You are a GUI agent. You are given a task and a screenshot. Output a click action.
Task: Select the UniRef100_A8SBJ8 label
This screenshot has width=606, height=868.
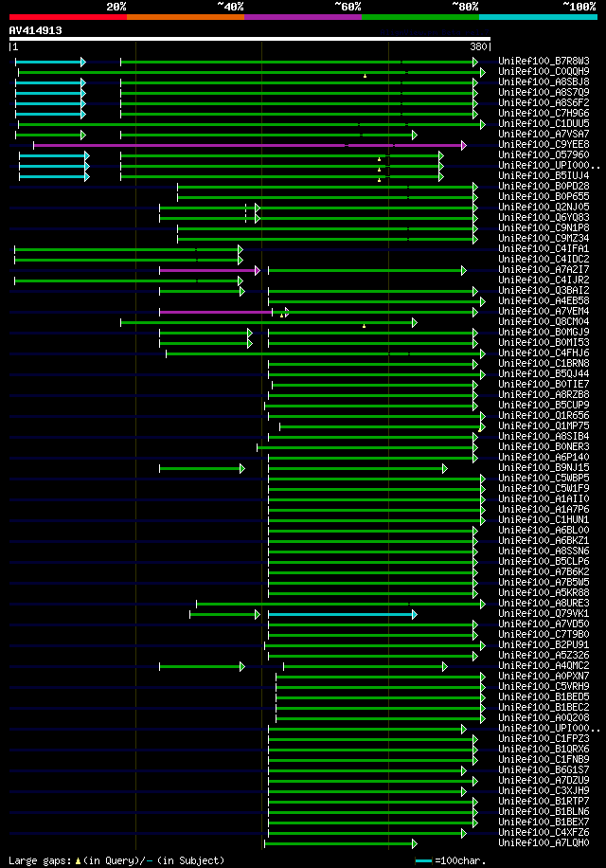pos(544,81)
